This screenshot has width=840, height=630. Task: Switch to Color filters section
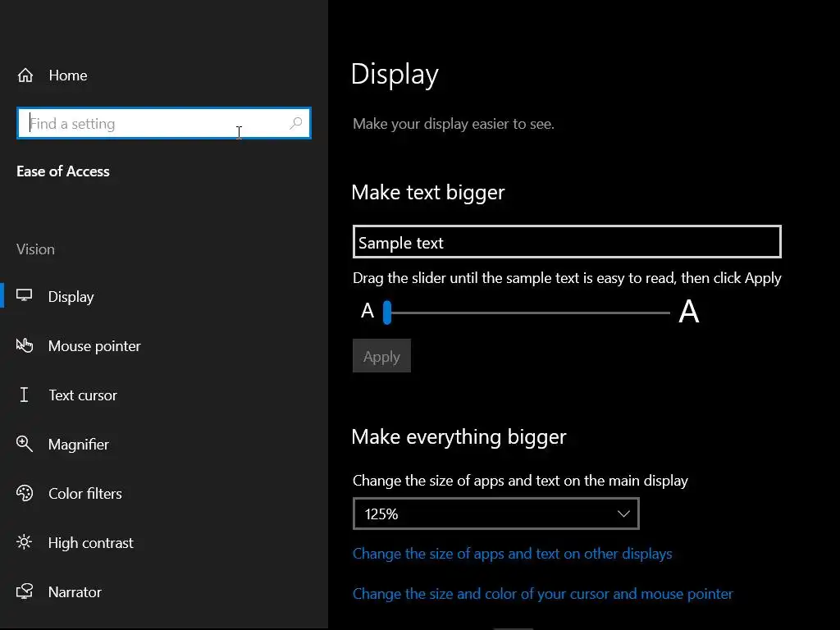click(x=85, y=494)
